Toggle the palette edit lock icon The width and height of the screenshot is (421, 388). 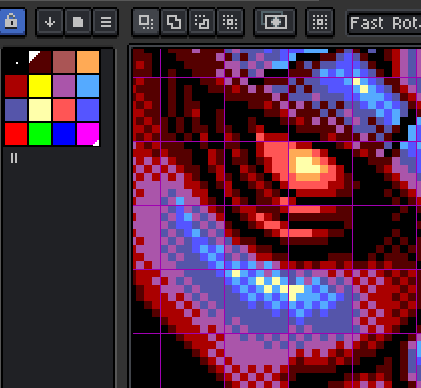click(x=11, y=22)
